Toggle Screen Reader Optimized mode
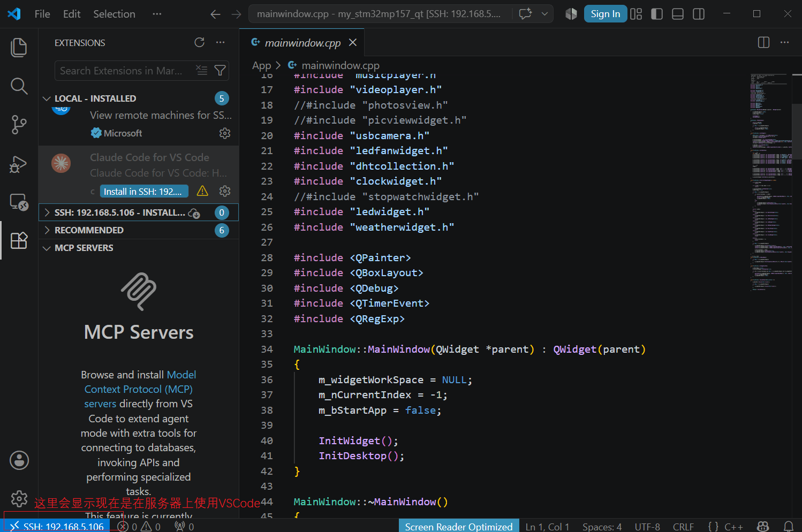 pyautogui.click(x=459, y=527)
